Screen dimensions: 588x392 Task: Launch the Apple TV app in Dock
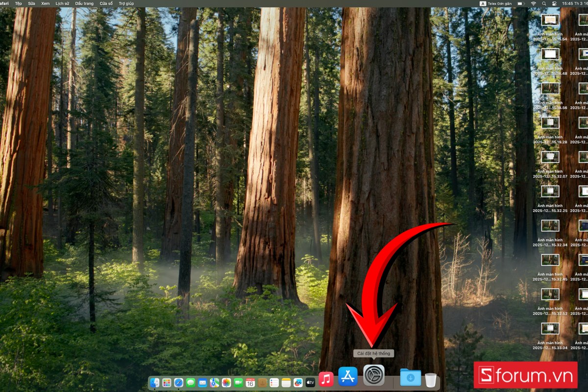[x=310, y=383]
